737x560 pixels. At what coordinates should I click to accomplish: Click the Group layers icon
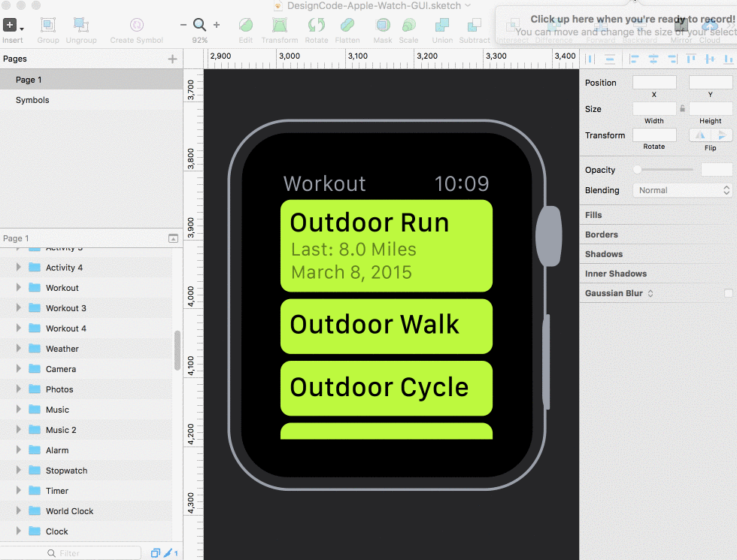pyautogui.click(x=48, y=26)
